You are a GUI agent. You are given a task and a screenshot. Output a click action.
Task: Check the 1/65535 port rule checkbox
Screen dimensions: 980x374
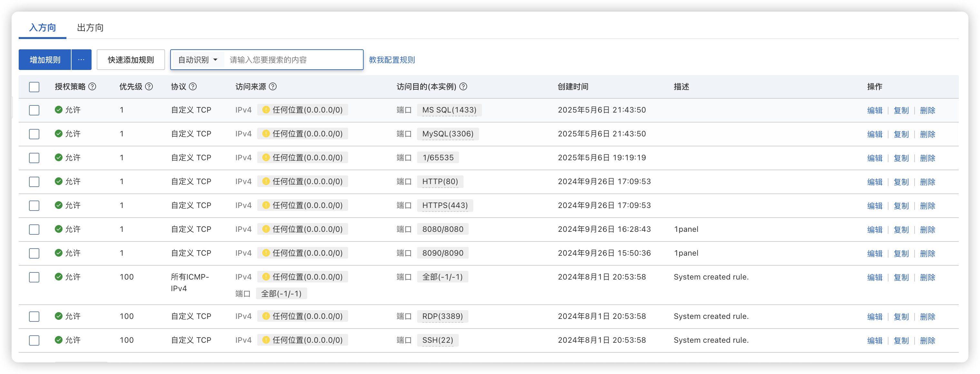pos(34,158)
